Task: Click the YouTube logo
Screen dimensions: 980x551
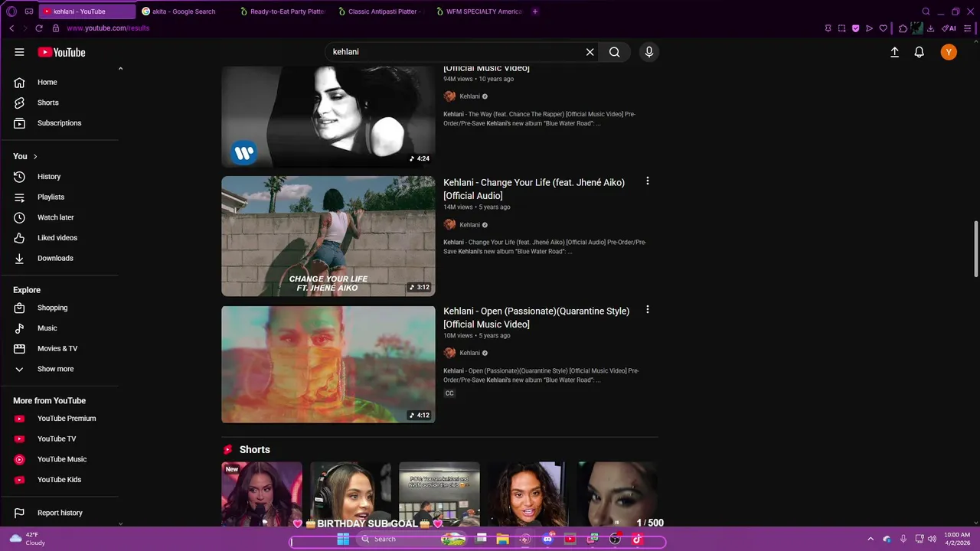Action: tap(61, 52)
